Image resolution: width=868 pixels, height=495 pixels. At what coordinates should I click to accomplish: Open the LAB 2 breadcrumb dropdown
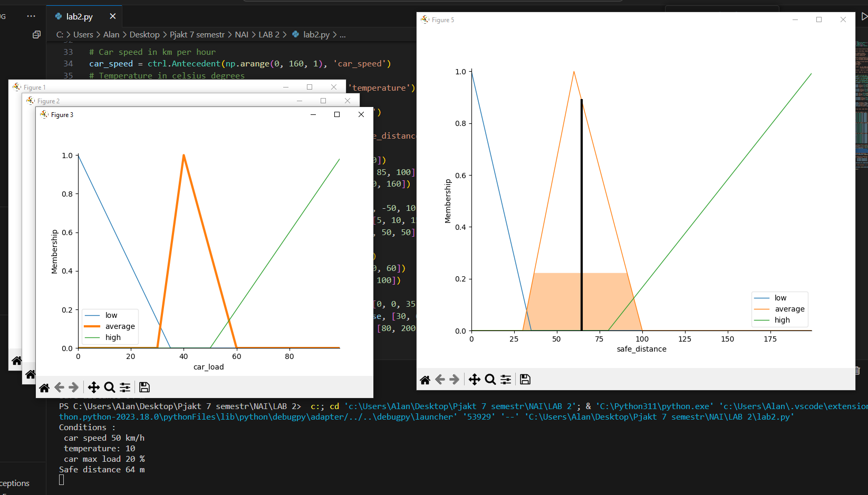point(268,34)
